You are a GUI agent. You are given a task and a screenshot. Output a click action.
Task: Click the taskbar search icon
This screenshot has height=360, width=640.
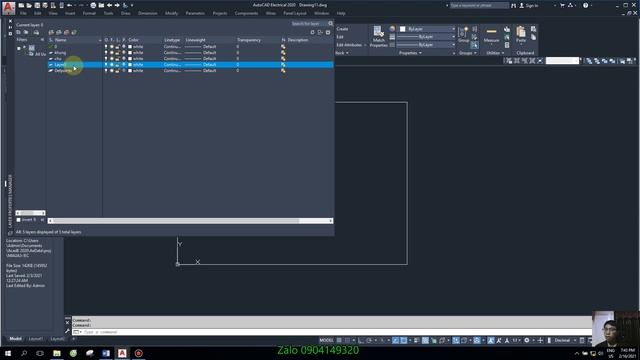(x=24, y=353)
